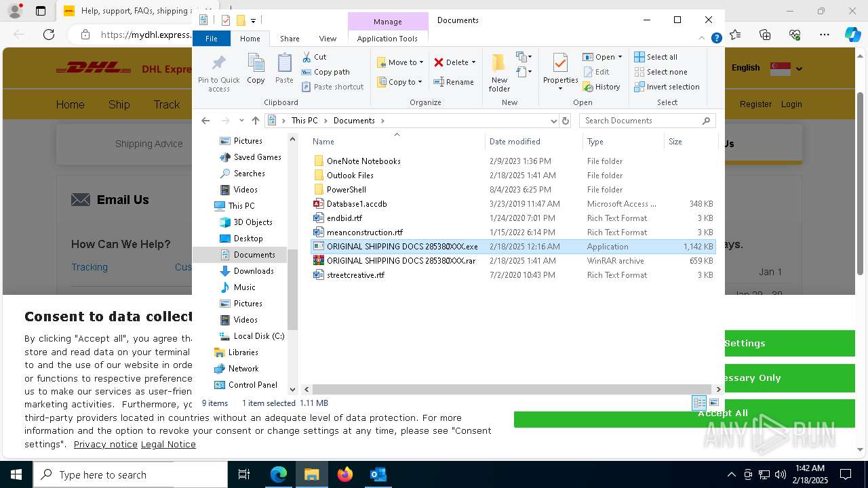Refresh the Edge browser page
Screen dimensions: 868x488
tap(48, 34)
